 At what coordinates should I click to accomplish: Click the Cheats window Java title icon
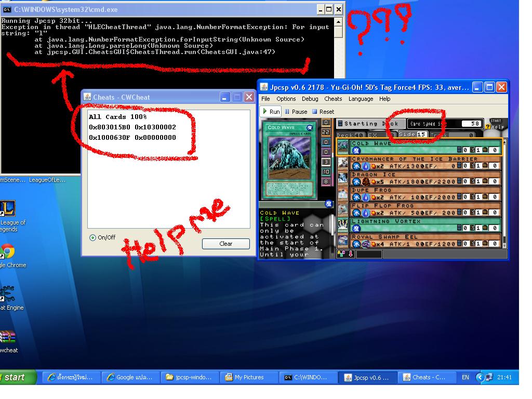(x=87, y=97)
